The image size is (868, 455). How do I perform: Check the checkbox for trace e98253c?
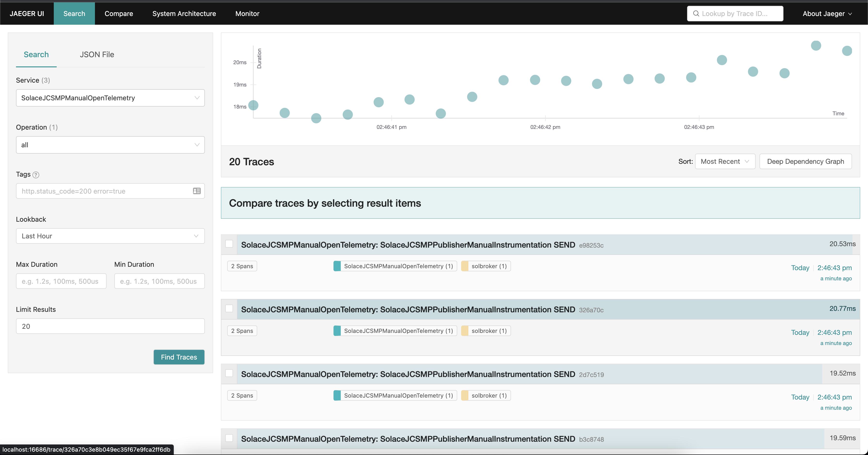pos(229,244)
